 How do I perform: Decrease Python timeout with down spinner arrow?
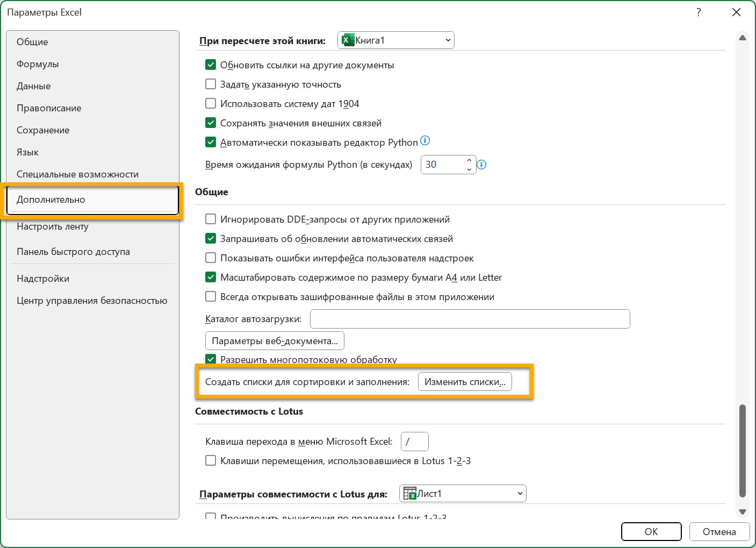tap(469, 169)
